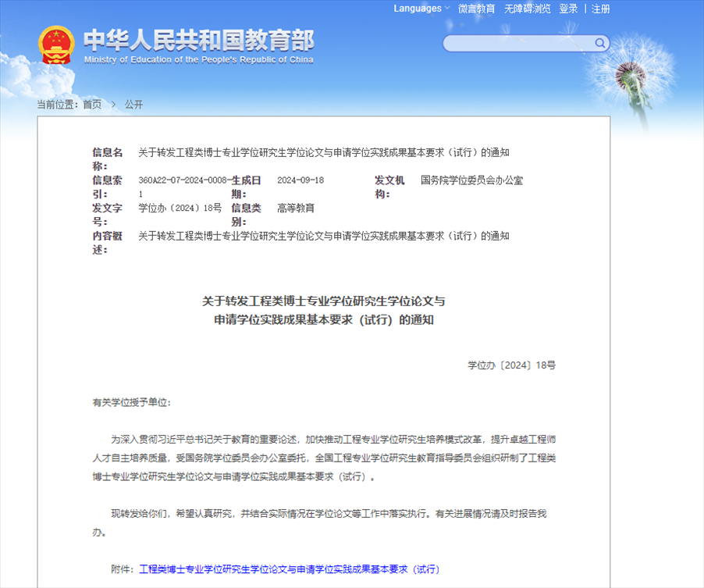This screenshot has width=704, height=588.
Task: Open the 附件 attachment document link
Action: 288,569
